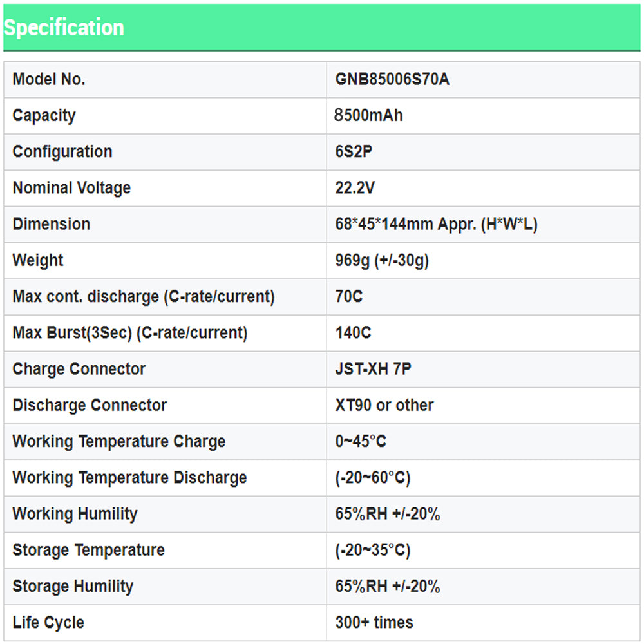Image resolution: width=644 pixels, height=644 pixels.
Task: Click the 22.2V voltage value
Action: (x=355, y=188)
